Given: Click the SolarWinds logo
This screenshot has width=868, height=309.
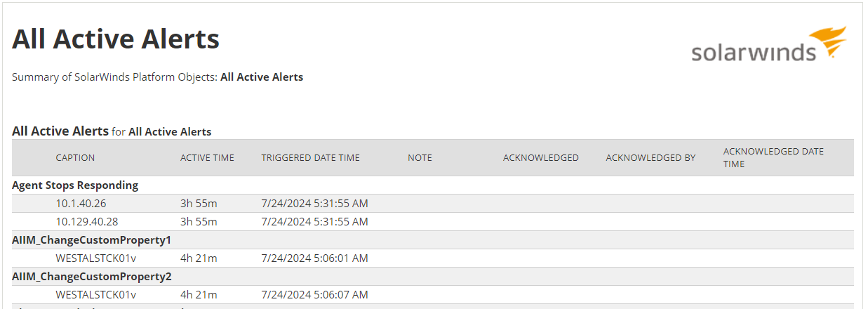Looking at the screenshot, I should pyautogui.click(x=769, y=45).
